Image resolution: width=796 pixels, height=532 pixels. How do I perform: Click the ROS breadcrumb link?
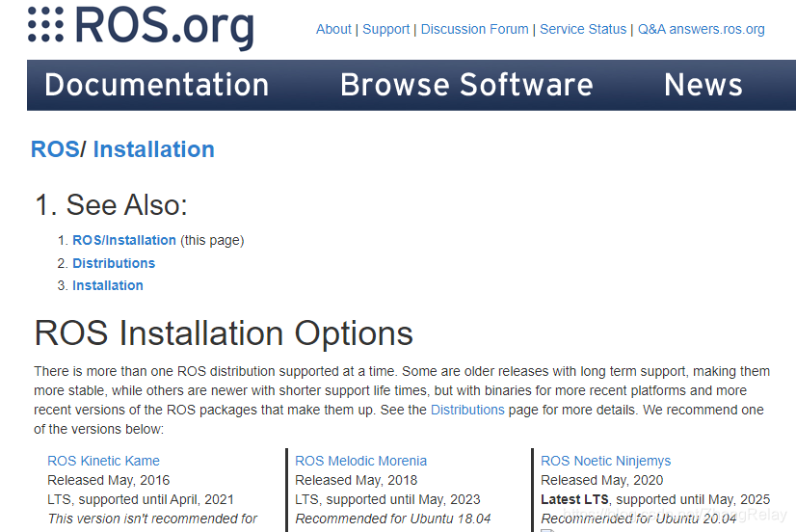coord(55,149)
